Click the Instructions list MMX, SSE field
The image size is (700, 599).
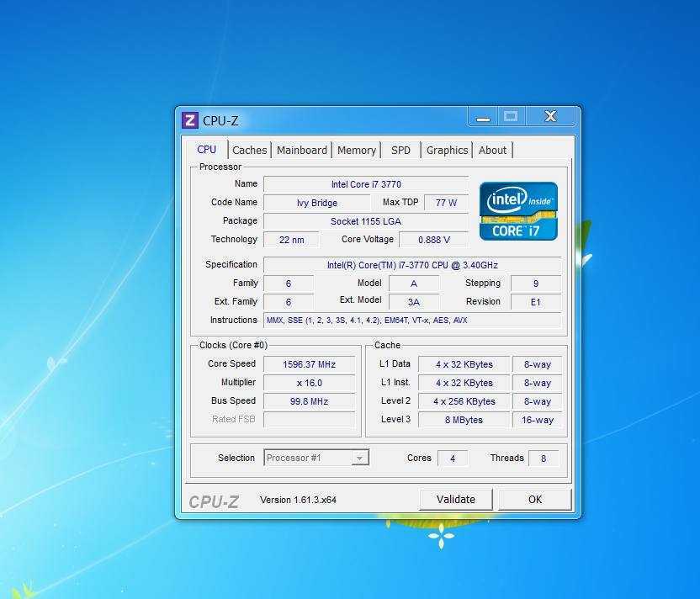click(x=412, y=320)
